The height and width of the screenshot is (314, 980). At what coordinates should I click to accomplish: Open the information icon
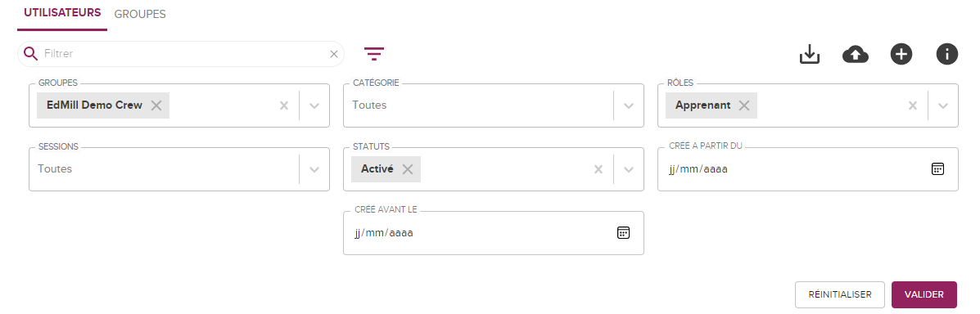pos(947,54)
